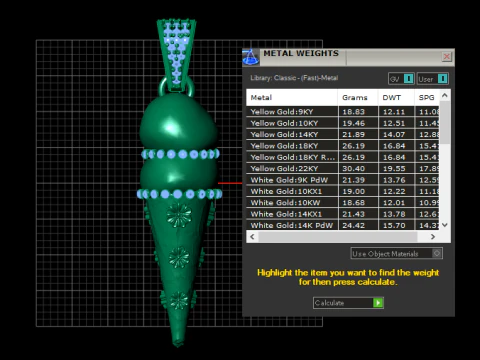This screenshot has height=360, width=480.
Task: Select the Yellow Gold:9KY row
Action: coord(343,112)
